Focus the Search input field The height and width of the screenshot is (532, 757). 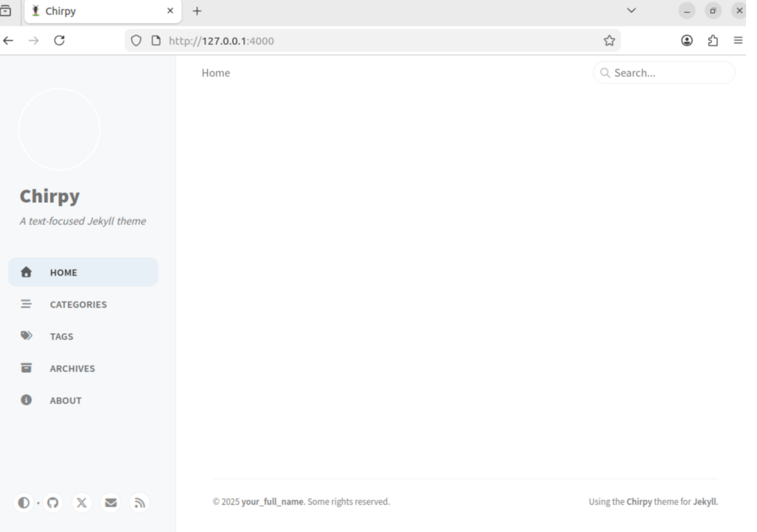(664, 72)
